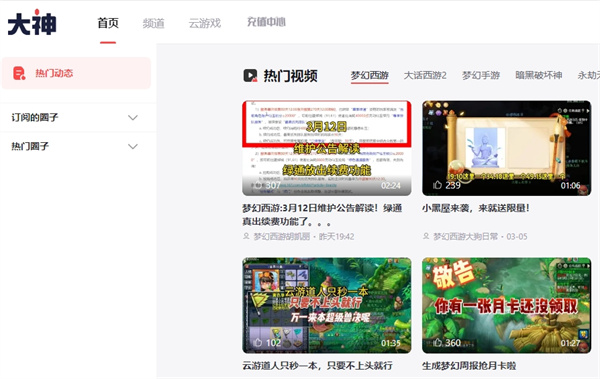Click the 昨天19:42 timestamp
Viewport: 600px width, 379px height.
pyautogui.click(x=336, y=237)
